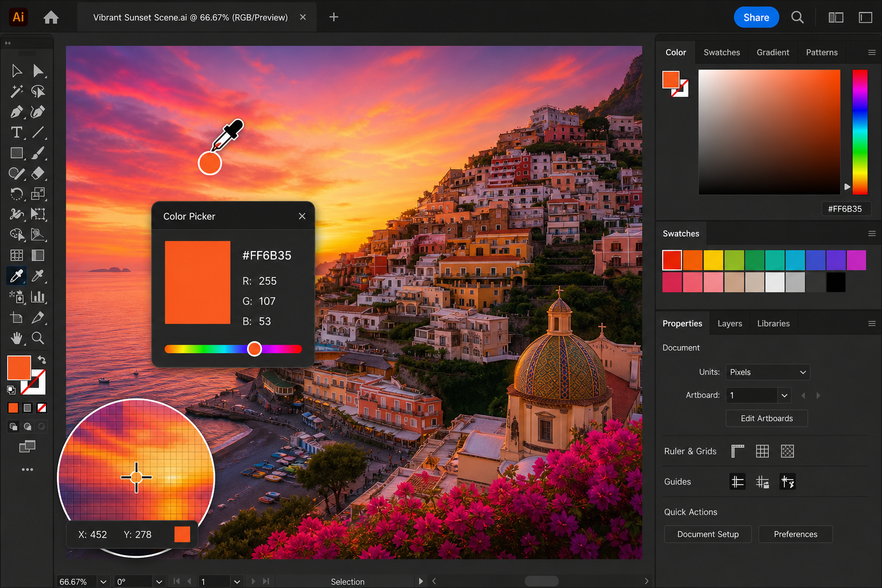Select the Direct Selection tool
This screenshot has width=882, height=588.
[x=38, y=71]
